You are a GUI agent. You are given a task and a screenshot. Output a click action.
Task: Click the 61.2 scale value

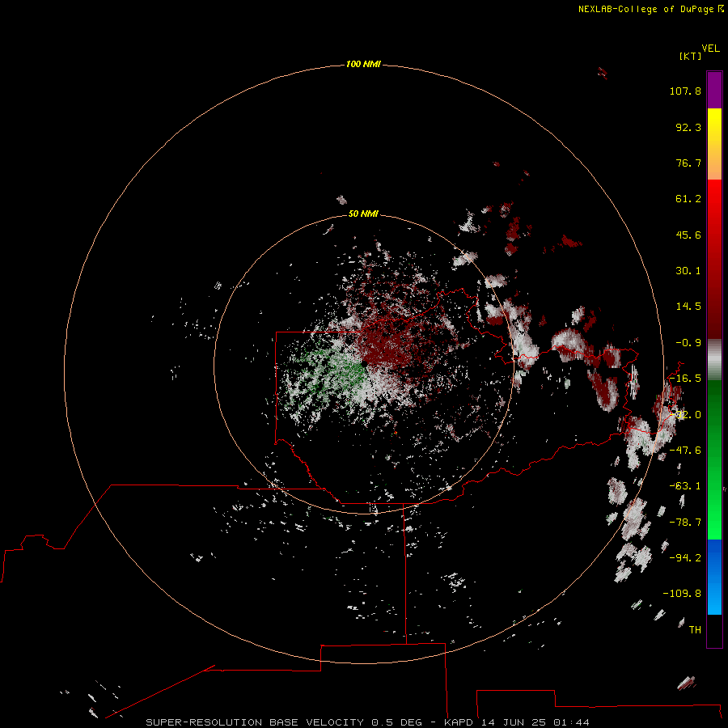click(688, 199)
